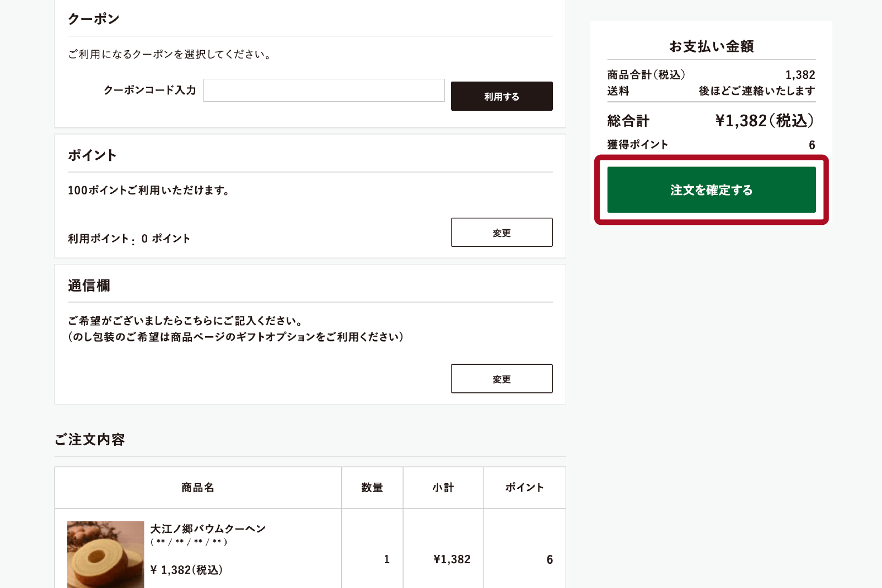Click the 獲得ポイント label in the summary
882x588 pixels.
click(637, 144)
